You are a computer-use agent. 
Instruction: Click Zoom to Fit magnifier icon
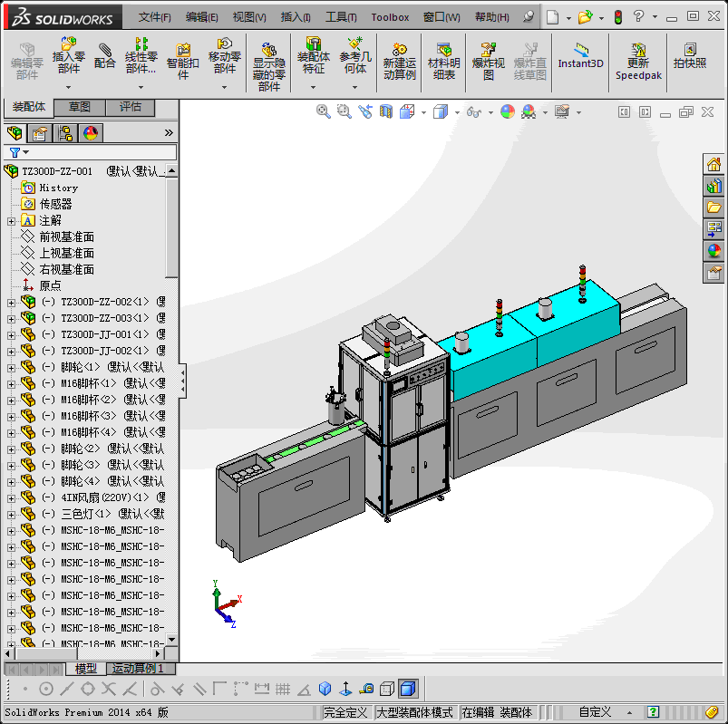[323, 111]
